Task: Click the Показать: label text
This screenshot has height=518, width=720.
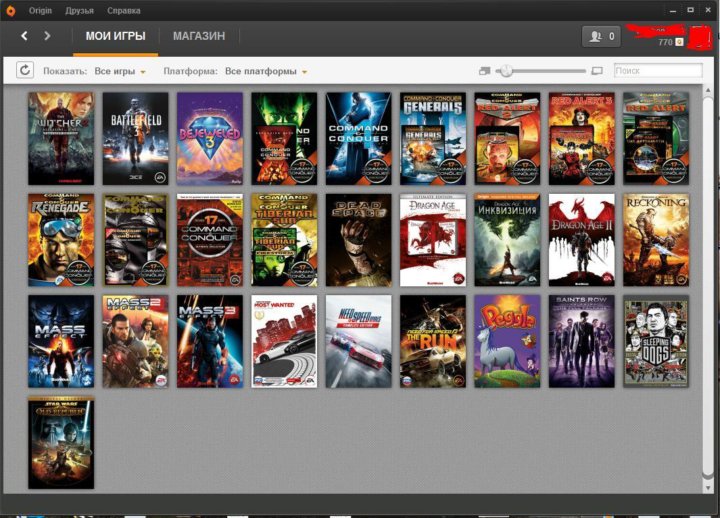Action: [x=65, y=72]
